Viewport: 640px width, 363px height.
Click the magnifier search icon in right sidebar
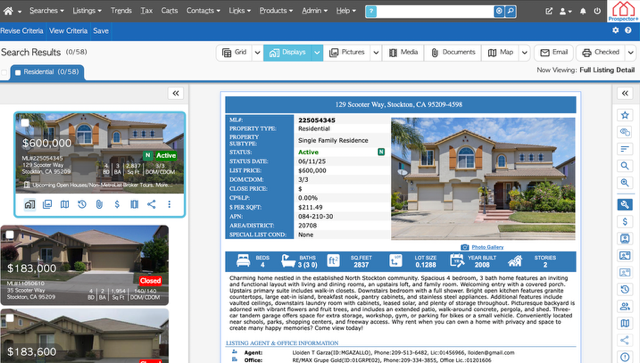[x=625, y=166]
